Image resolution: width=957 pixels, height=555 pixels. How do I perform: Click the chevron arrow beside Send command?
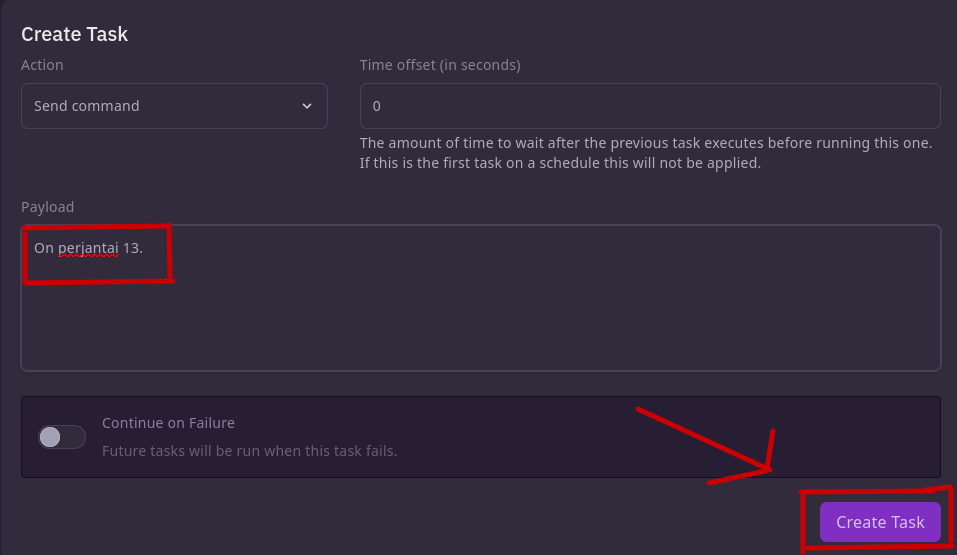307,106
